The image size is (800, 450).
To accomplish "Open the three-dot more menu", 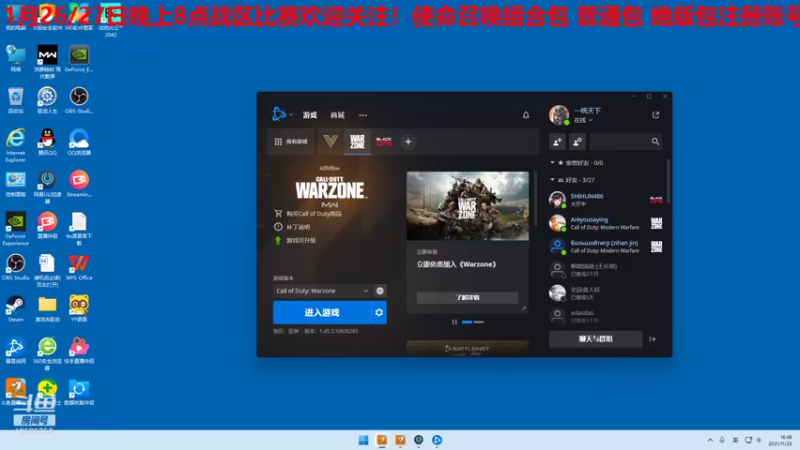I will 363,115.
